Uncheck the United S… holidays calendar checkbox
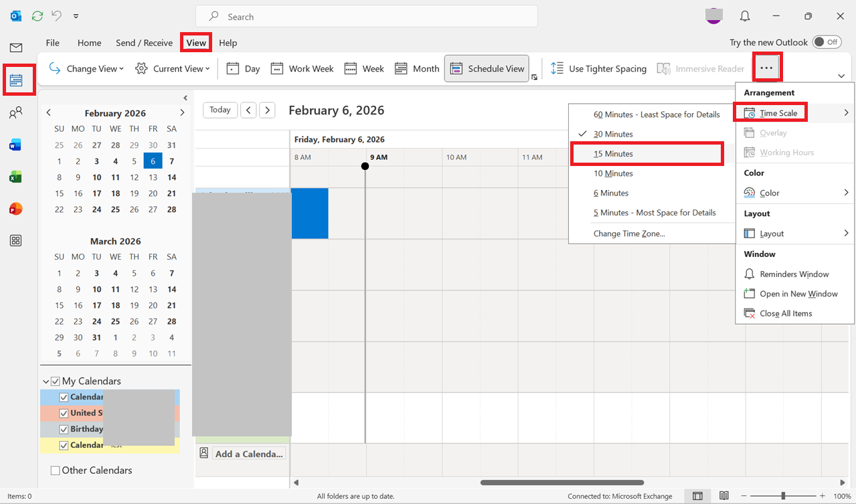The image size is (856, 504). coord(64,413)
